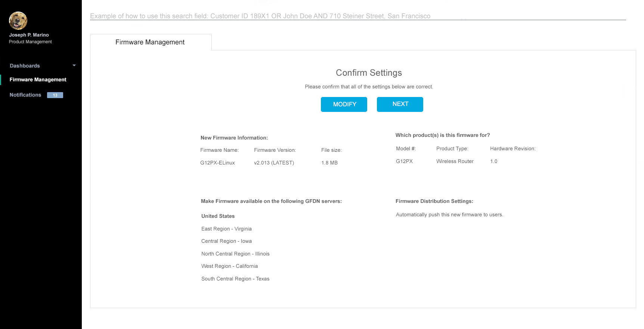Click the user name Joseph P. Marino
The width and height of the screenshot is (644, 329).
[x=29, y=35]
